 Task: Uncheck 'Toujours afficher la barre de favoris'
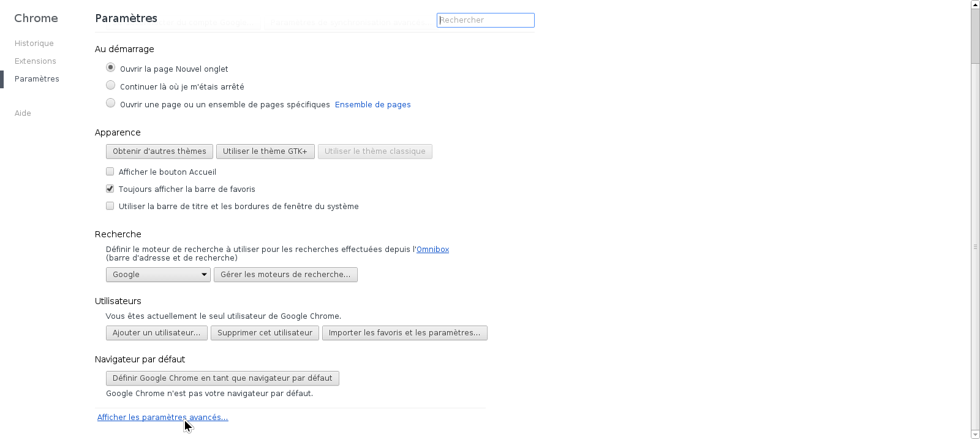[110, 189]
